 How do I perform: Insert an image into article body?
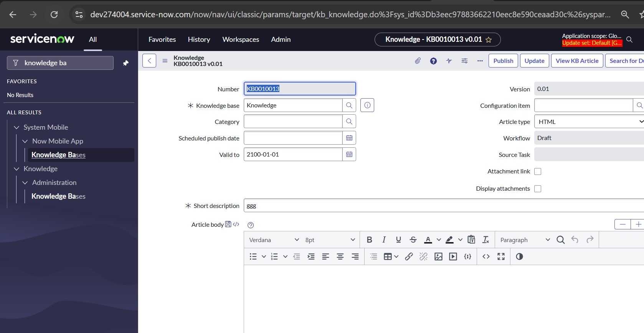tap(438, 257)
